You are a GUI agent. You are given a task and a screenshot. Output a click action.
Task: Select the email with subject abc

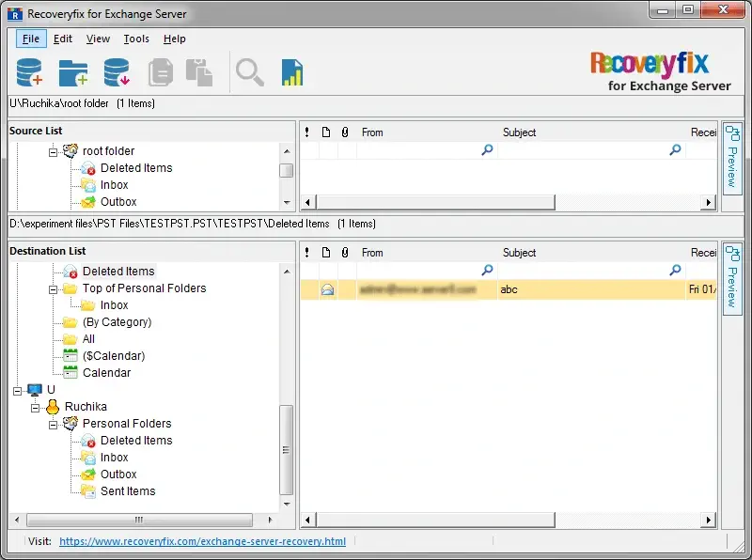tap(509, 289)
